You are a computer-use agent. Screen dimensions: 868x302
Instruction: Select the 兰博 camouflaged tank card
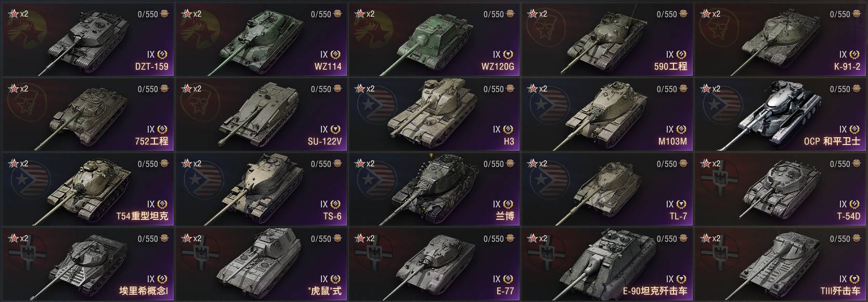434,189
